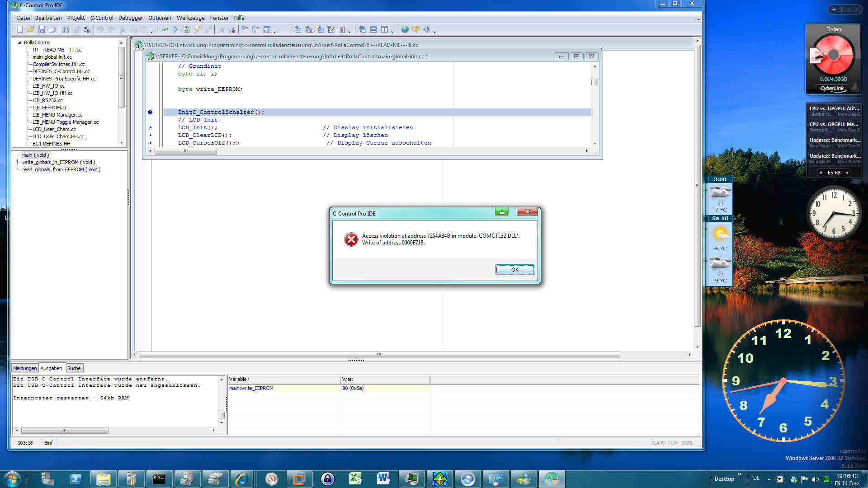Open dropdown arrow next to window layout icon
Screen dimensions: 868x488
(x=392, y=32)
